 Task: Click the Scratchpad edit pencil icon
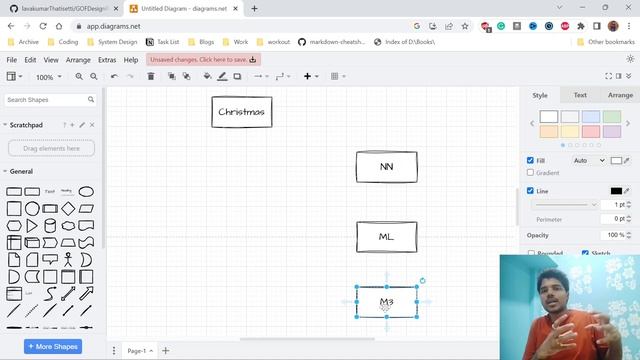(x=82, y=125)
